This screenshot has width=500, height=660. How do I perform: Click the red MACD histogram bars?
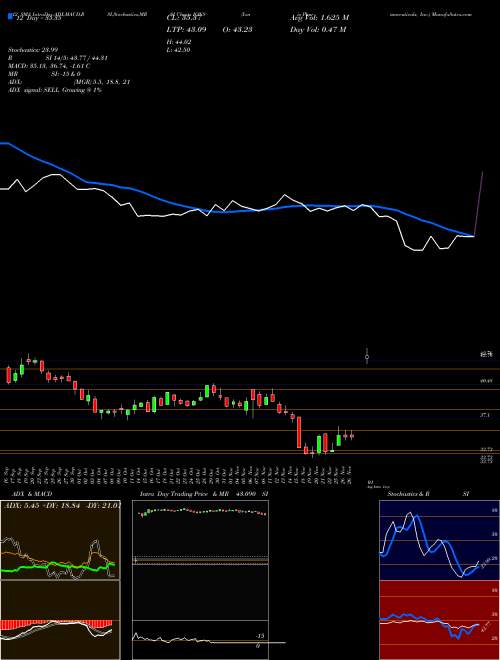56,625
